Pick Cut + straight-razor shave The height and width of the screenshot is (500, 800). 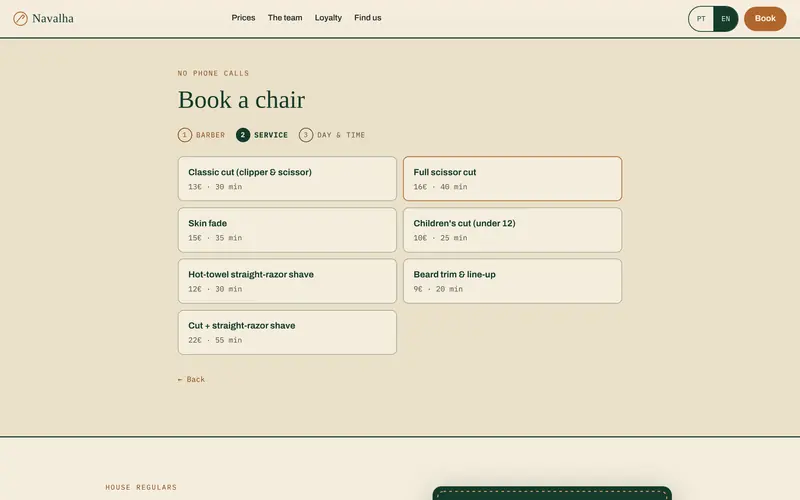coord(287,332)
